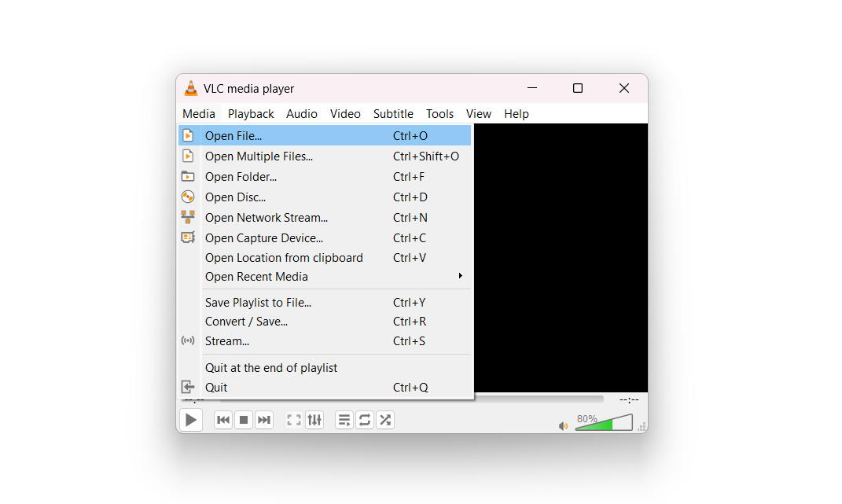Screen dimensions: 842x504
Task: Toggle the playlist view
Action: (x=344, y=420)
